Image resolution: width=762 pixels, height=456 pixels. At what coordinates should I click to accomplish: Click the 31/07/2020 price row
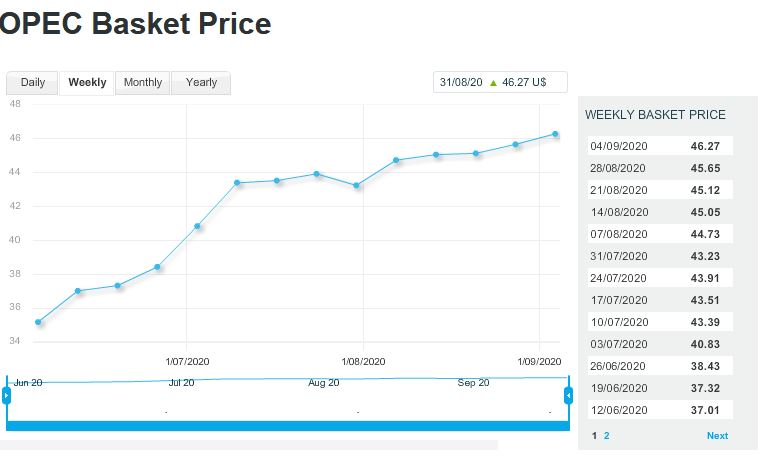coord(660,256)
